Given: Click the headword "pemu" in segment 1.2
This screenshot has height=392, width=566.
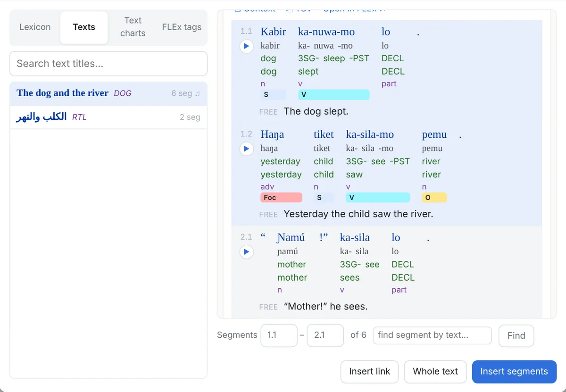Looking at the screenshot, I should click(434, 134).
